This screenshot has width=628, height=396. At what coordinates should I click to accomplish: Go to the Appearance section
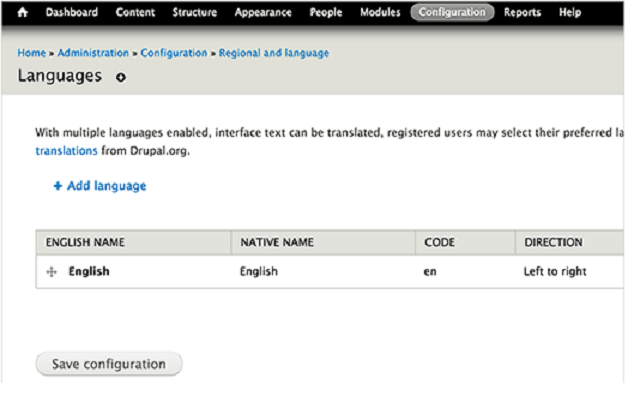263,13
